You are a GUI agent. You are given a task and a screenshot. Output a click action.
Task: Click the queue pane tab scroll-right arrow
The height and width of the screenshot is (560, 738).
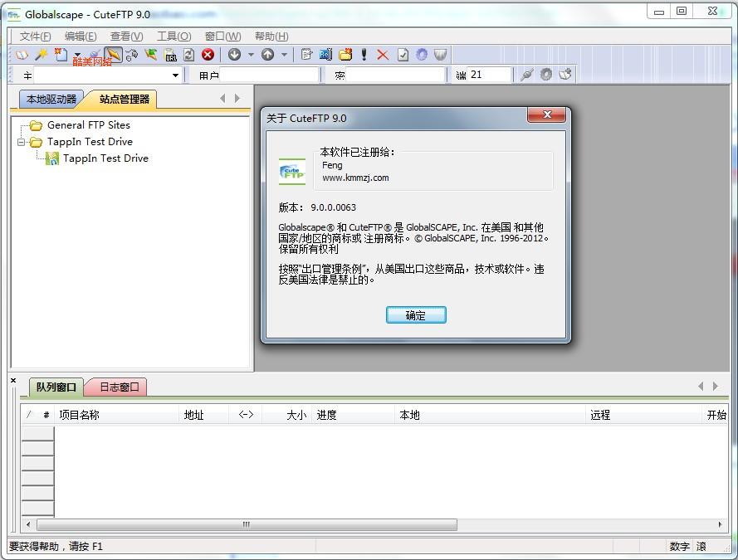pos(716,386)
